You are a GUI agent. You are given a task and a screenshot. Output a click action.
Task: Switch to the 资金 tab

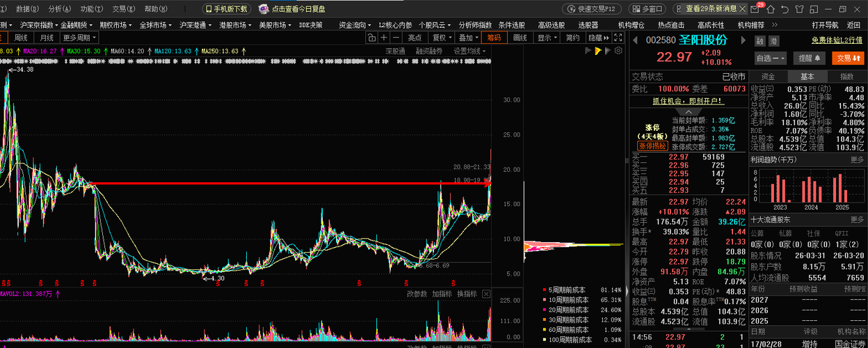pos(769,77)
